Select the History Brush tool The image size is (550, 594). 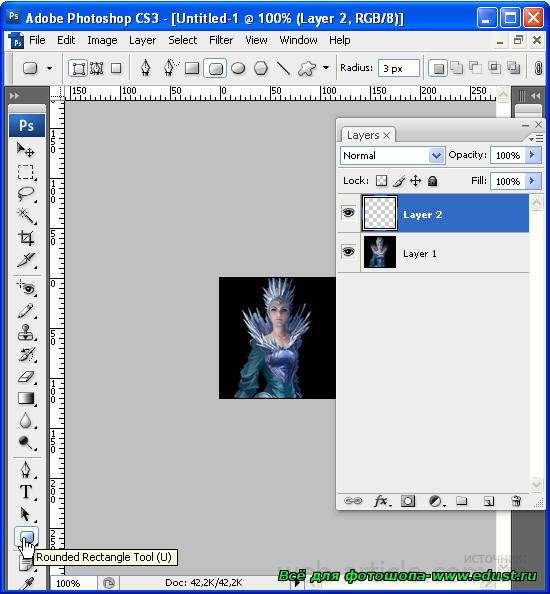click(x=26, y=355)
